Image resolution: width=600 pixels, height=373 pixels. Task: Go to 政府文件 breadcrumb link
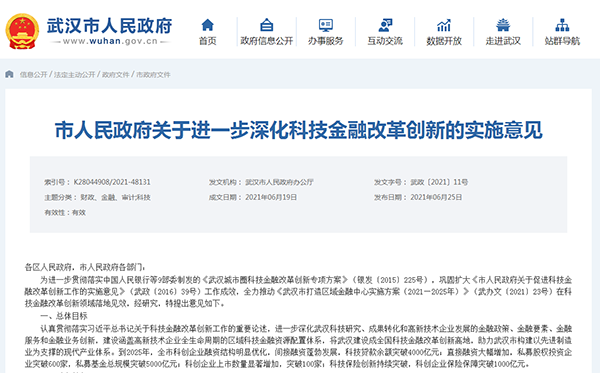(x=116, y=75)
